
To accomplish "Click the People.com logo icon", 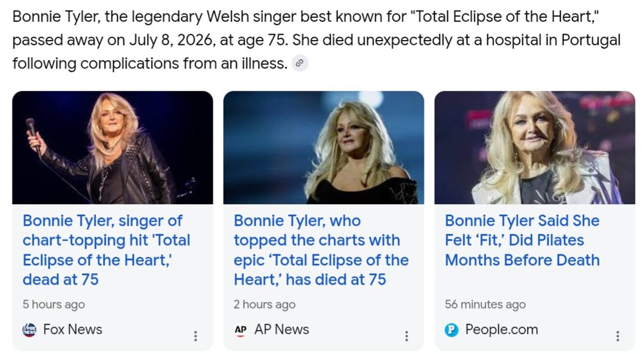I will (x=452, y=329).
